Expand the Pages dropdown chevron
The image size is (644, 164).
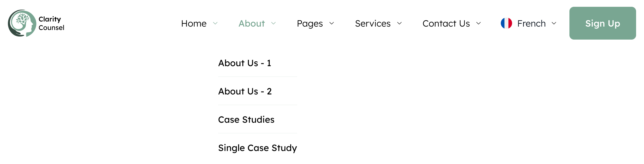tap(332, 23)
